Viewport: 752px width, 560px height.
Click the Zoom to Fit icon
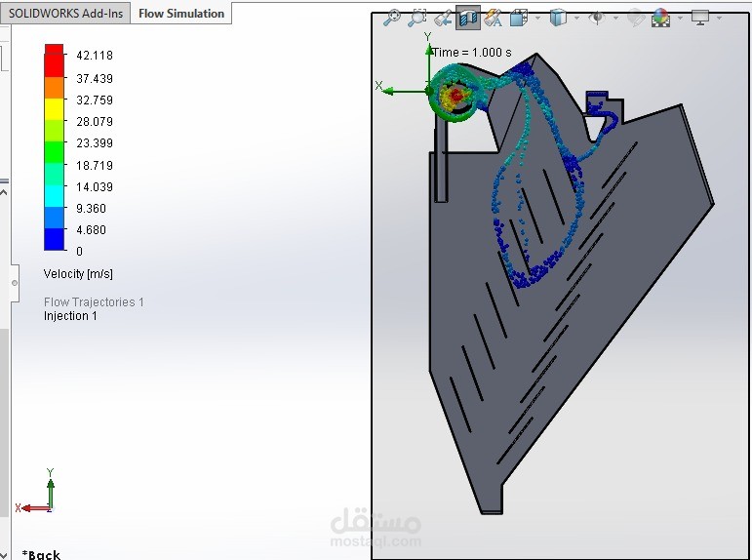(x=392, y=19)
